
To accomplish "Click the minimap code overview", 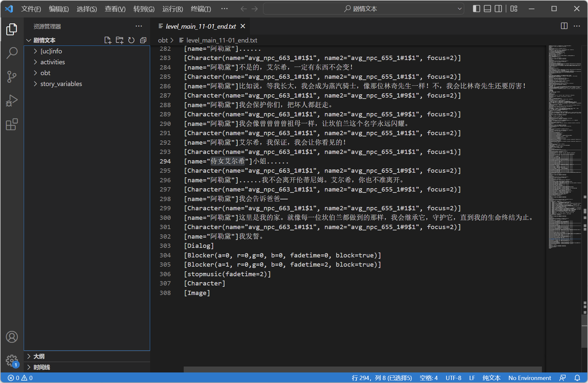I will (x=565, y=147).
